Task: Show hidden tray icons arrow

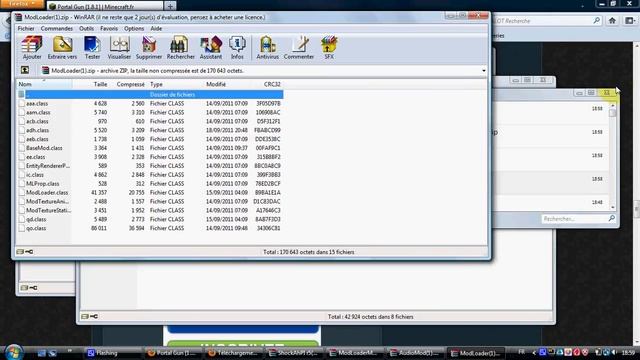Action: (534, 352)
